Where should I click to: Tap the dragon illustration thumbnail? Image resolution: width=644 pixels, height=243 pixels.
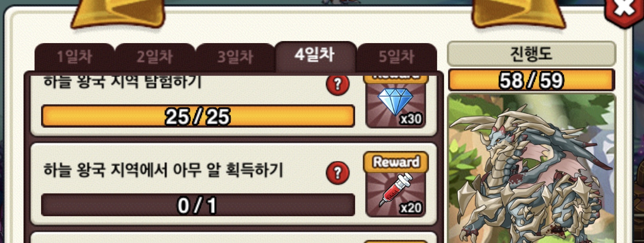(x=532, y=168)
